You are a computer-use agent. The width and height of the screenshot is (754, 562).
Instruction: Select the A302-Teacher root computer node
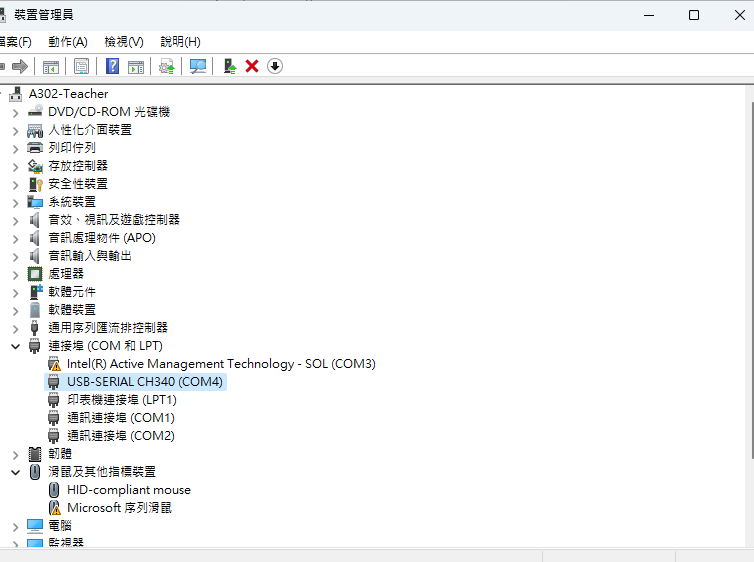[x=68, y=94]
